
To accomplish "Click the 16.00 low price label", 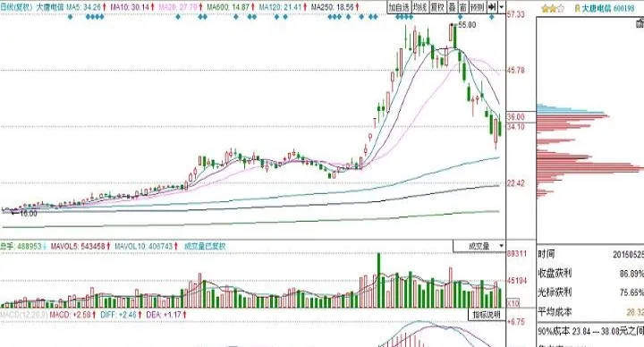I will 29,214.
